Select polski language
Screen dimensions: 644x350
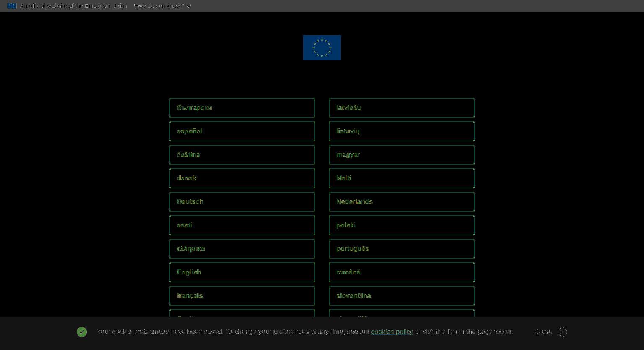point(402,225)
